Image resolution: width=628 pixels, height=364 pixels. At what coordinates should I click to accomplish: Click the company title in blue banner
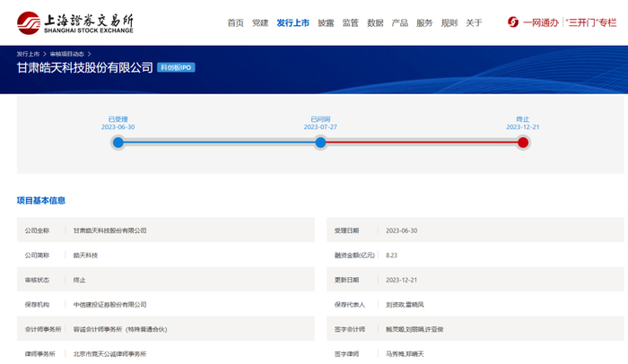tap(84, 67)
